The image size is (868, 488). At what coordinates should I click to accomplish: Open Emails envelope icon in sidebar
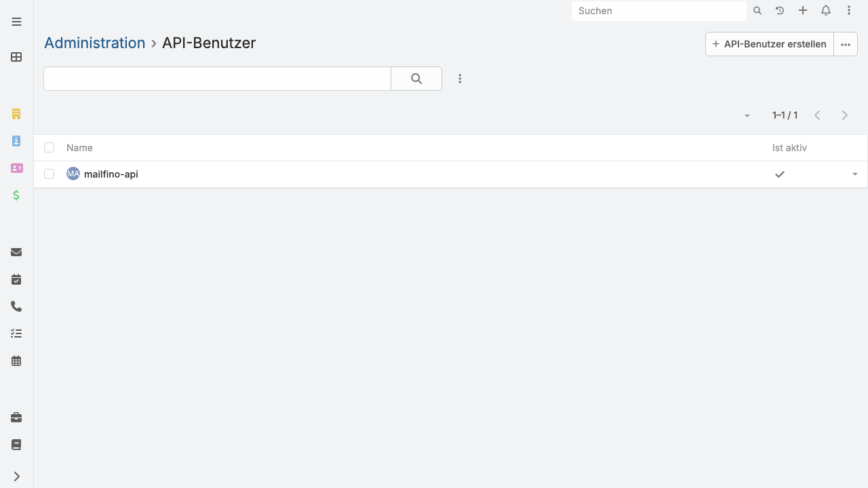tap(17, 252)
